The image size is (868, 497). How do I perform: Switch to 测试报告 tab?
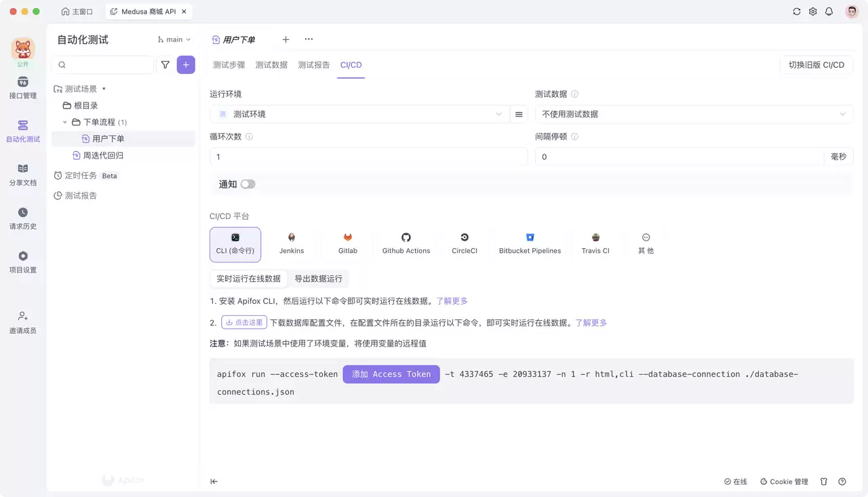coord(314,65)
